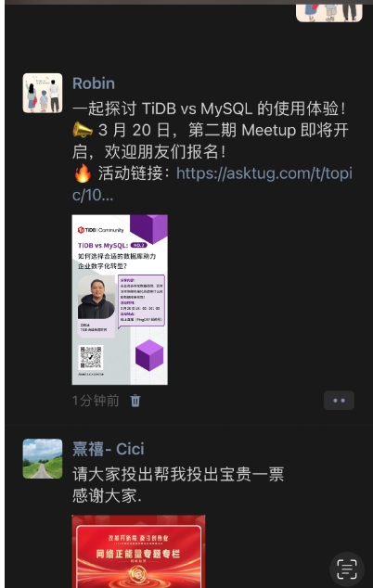Open 熹禧- Cici's road landscape avatar
This screenshot has width=373, height=588.
pos(43,459)
